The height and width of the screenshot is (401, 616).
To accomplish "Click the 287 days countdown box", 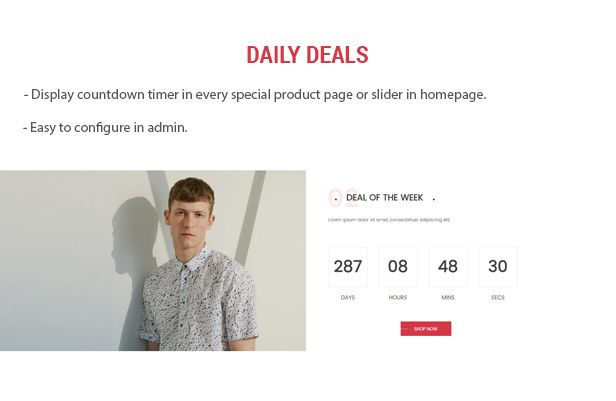I will (x=348, y=266).
